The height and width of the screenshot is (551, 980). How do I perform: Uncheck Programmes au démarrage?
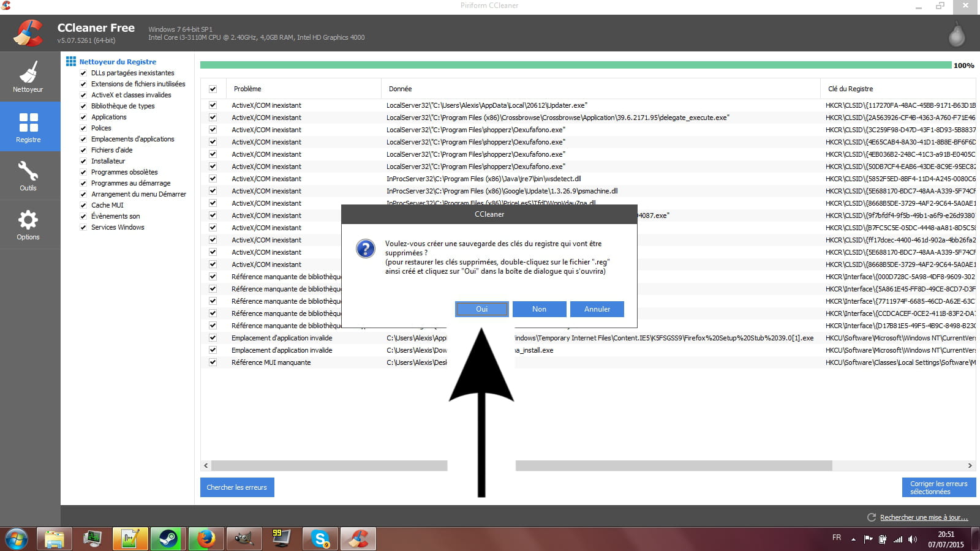[83, 183]
